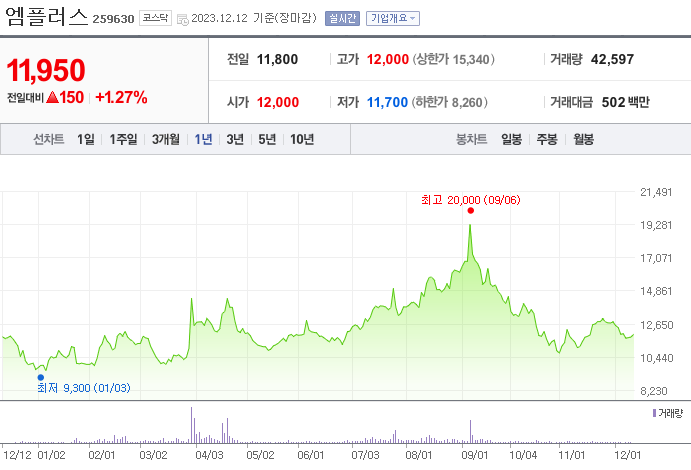The image size is (691, 470).
Task: Click the 거래량 value 42,597
Action: (612, 59)
